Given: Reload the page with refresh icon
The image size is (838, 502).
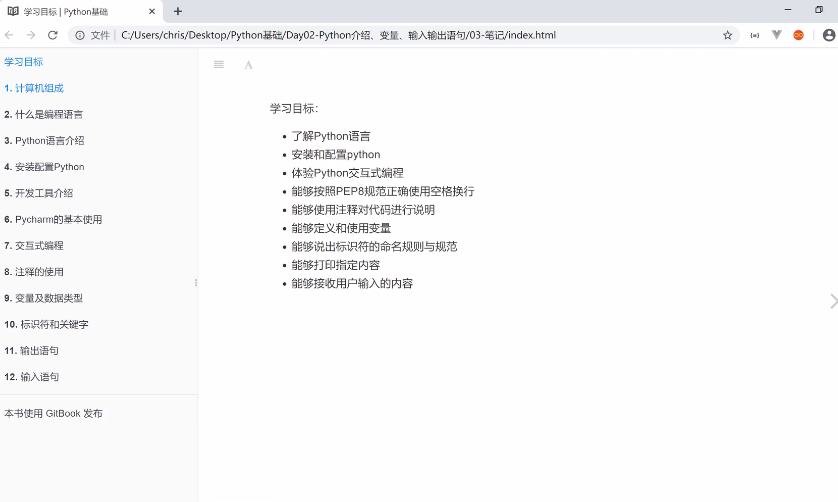Looking at the screenshot, I should tap(53, 35).
